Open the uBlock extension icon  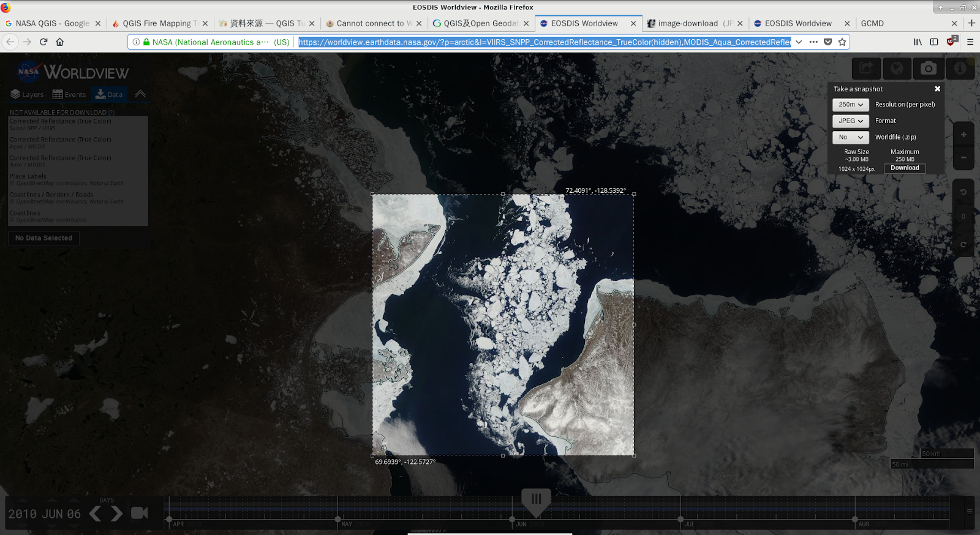pos(951,41)
